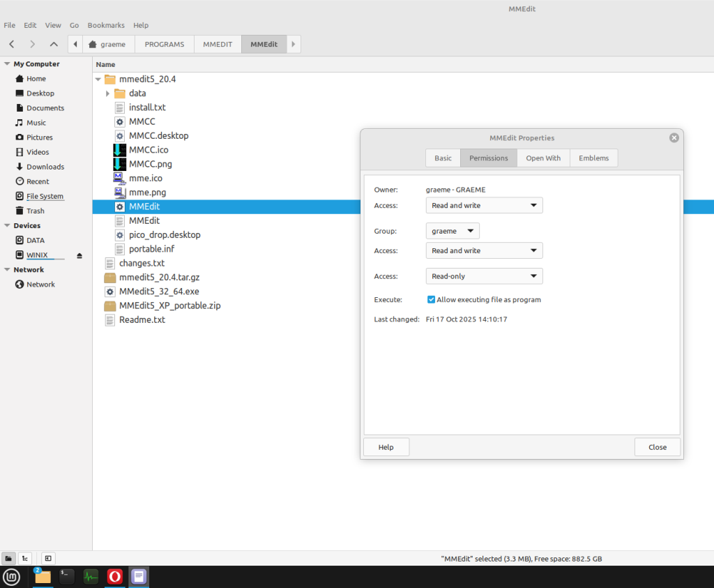Open the Owner access dropdown
The height and width of the screenshot is (588, 714).
click(484, 206)
